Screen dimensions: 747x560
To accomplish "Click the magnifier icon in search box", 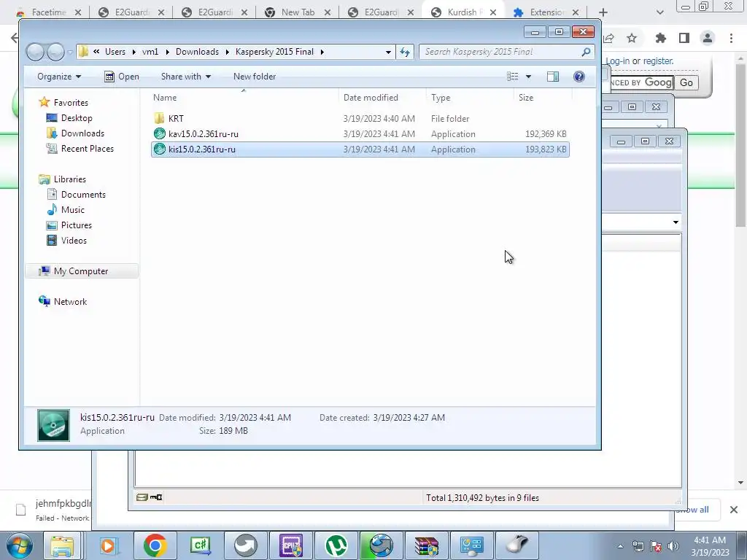I will 587,52.
